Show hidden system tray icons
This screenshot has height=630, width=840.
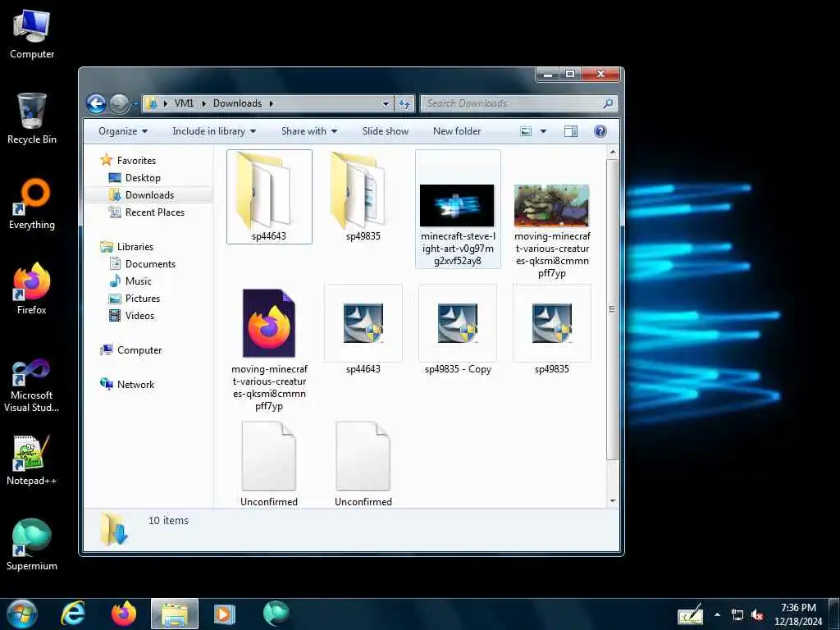click(717, 614)
